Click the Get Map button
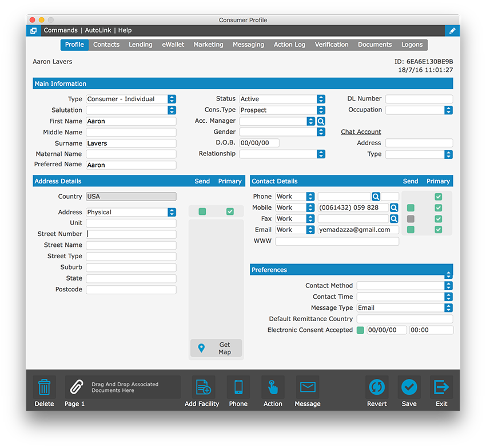Image resolution: width=486 pixels, height=448 pixels. pos(217,349)
